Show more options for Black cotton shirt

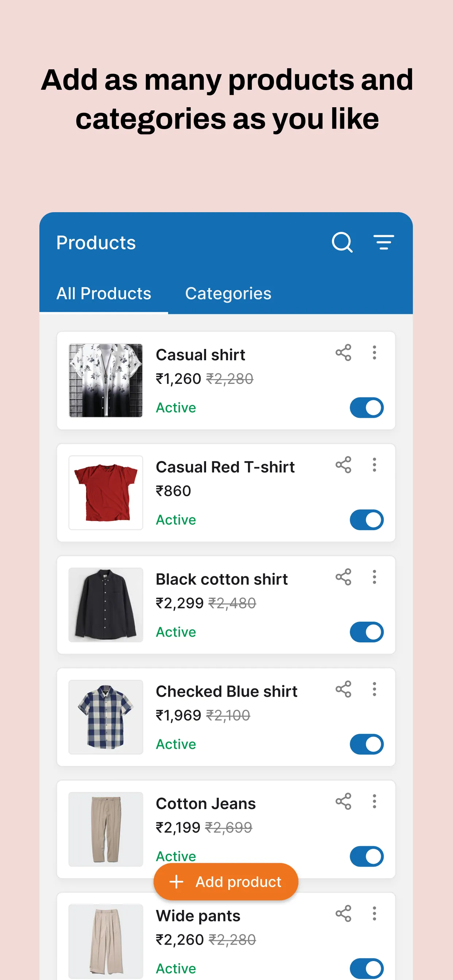[374, 577]
